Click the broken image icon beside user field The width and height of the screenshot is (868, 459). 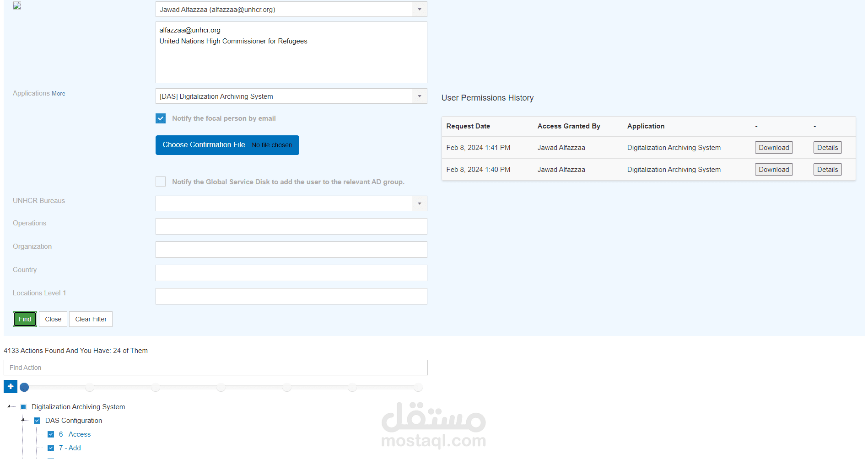[17, 6]
